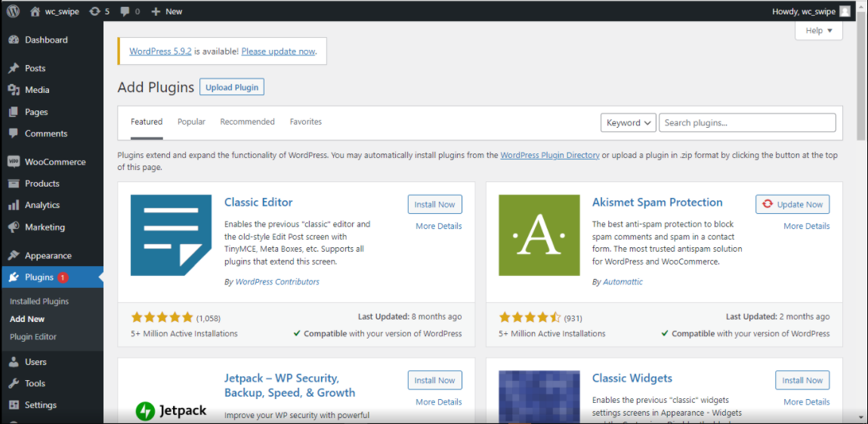This screenshot has height=424, width=868.
Task: Click the WordPress Contributors author link
Action: pyautogui.click(x=277, y=282)
